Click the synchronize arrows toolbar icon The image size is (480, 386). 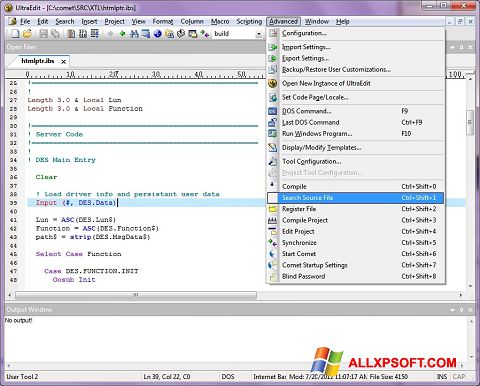pos(205,33)
